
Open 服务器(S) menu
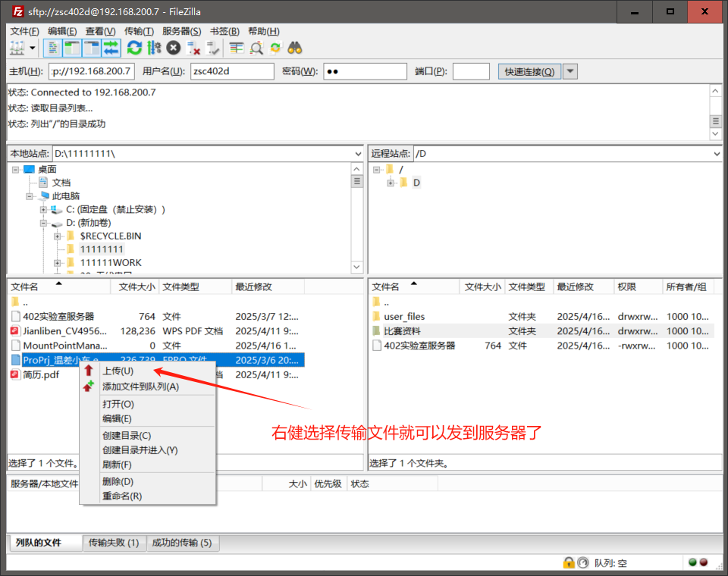point(181,31)
